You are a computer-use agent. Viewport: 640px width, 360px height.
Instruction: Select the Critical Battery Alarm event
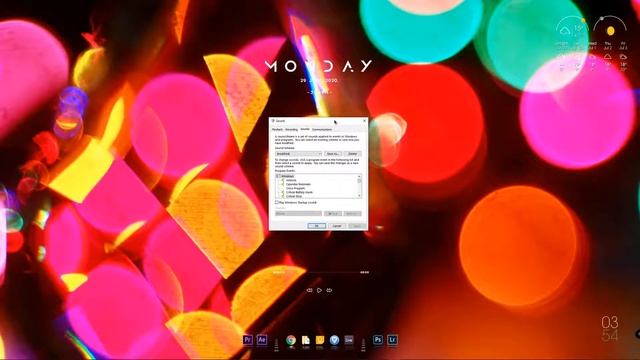299,192
